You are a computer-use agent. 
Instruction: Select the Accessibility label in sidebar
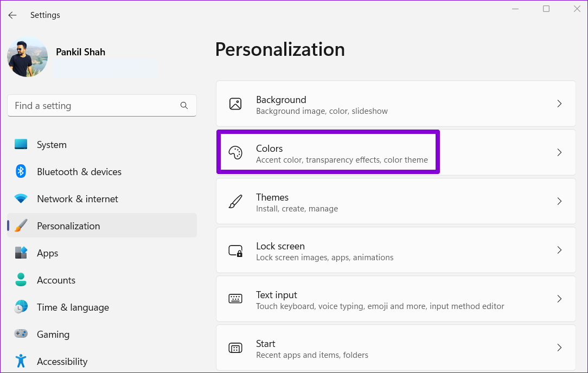tap(62, 362)
